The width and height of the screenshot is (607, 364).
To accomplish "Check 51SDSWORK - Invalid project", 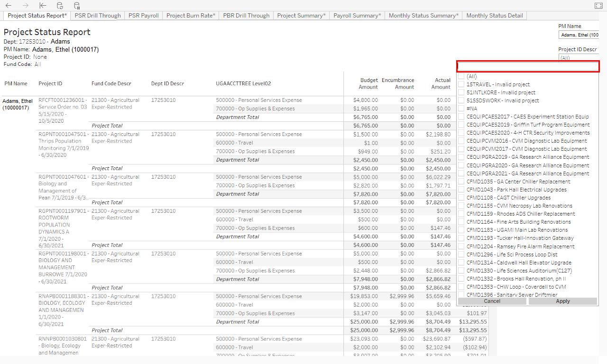I will [x=461, y=100].
